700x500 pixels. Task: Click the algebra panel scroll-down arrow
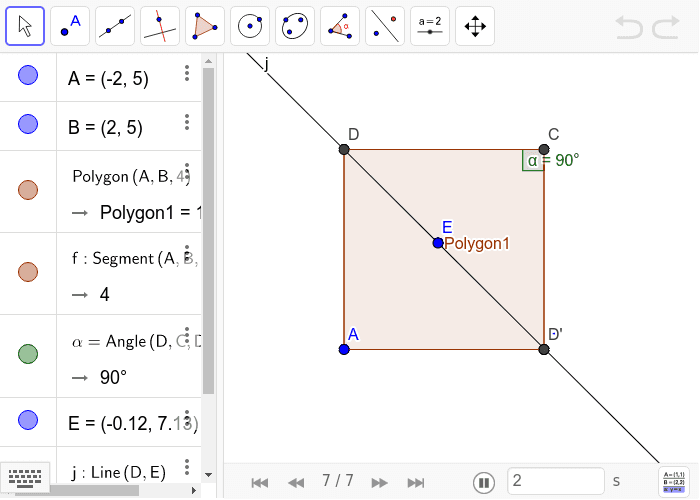[x=208, y=475]
